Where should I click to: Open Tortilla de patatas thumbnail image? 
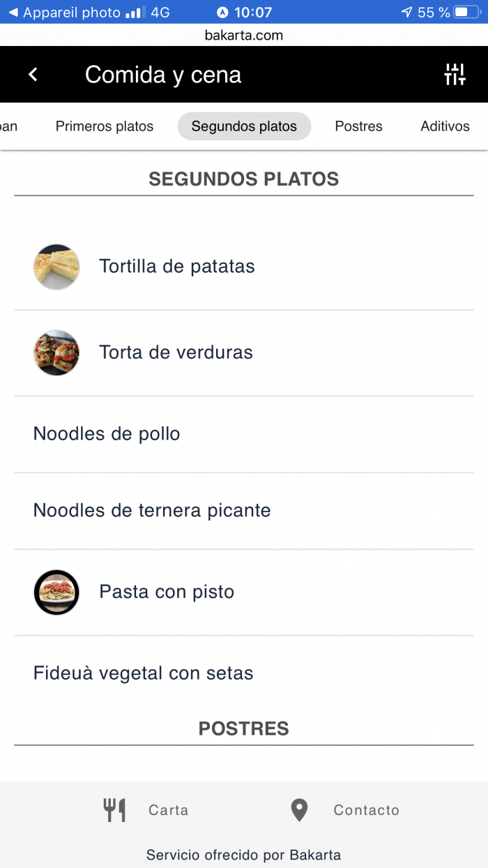pos(56,267)
